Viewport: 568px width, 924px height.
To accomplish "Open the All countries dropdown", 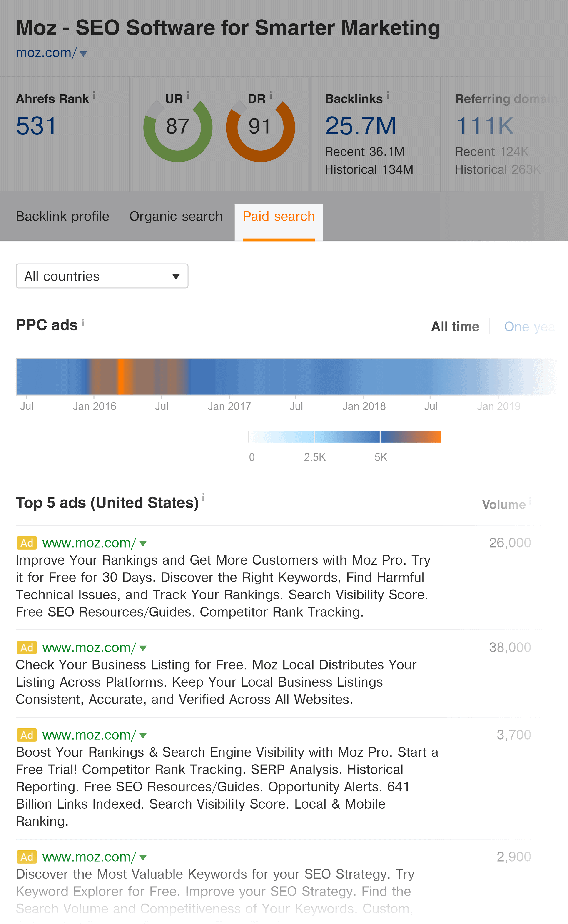I will click(102, 276).
